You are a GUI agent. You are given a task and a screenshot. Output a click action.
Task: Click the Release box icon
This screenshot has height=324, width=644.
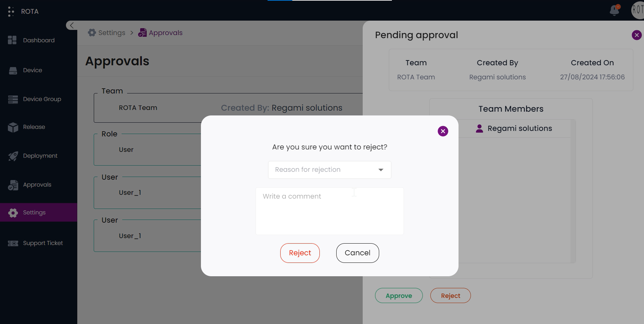point(13,127)
